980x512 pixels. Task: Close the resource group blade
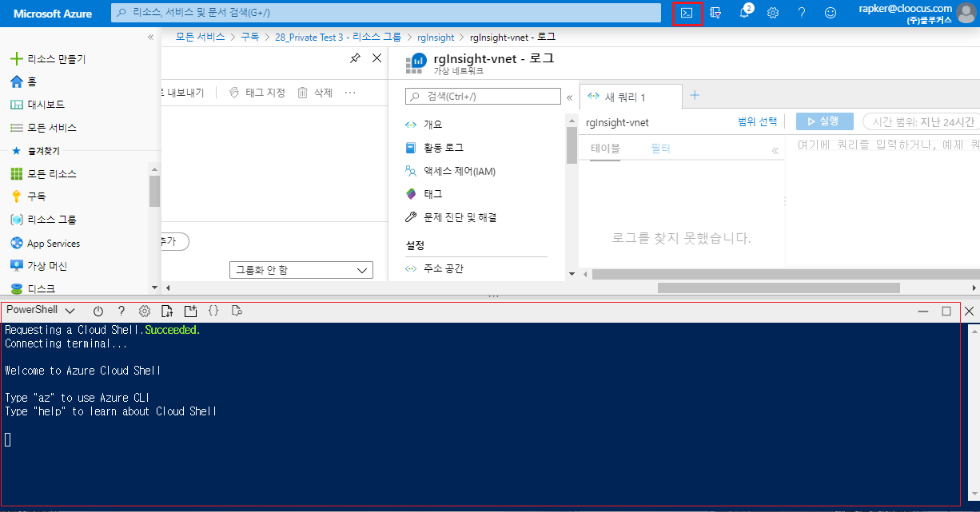point(376,58)
